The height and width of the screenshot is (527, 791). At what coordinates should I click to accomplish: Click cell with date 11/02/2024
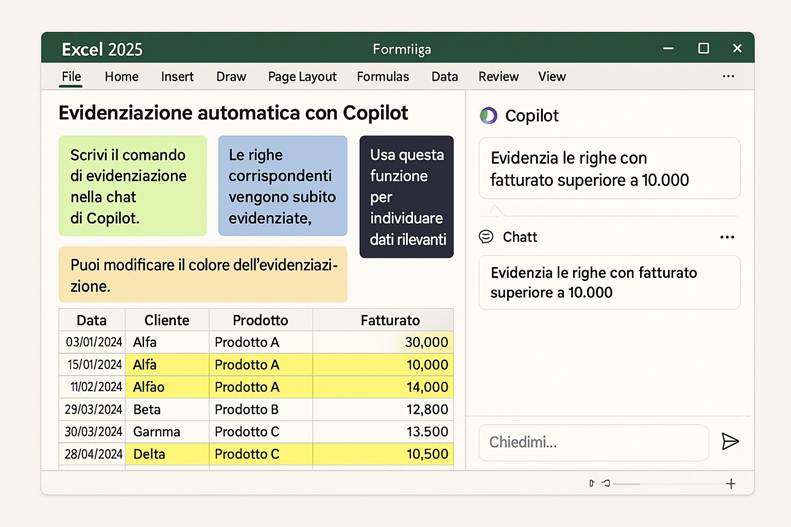tap(92, 387)
